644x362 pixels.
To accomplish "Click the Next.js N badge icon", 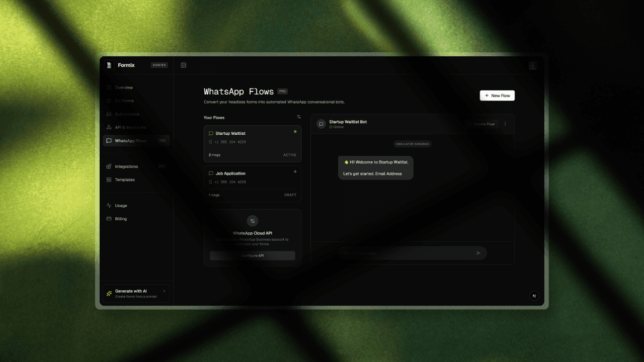I will tap(534, 296).
